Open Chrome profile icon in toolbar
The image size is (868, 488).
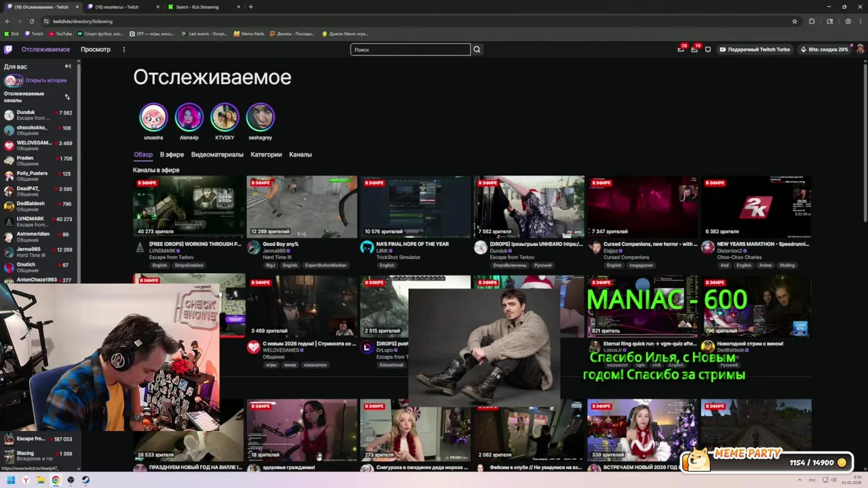[x=848, y=21]
